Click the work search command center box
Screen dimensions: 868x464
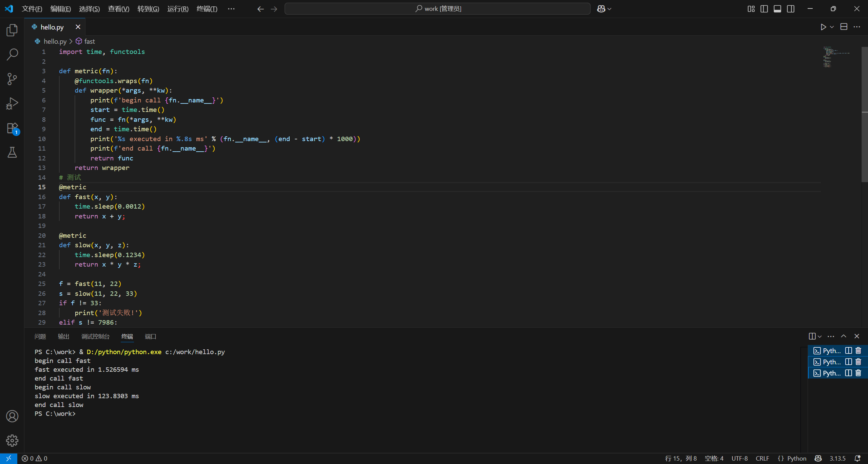[437, 9]
